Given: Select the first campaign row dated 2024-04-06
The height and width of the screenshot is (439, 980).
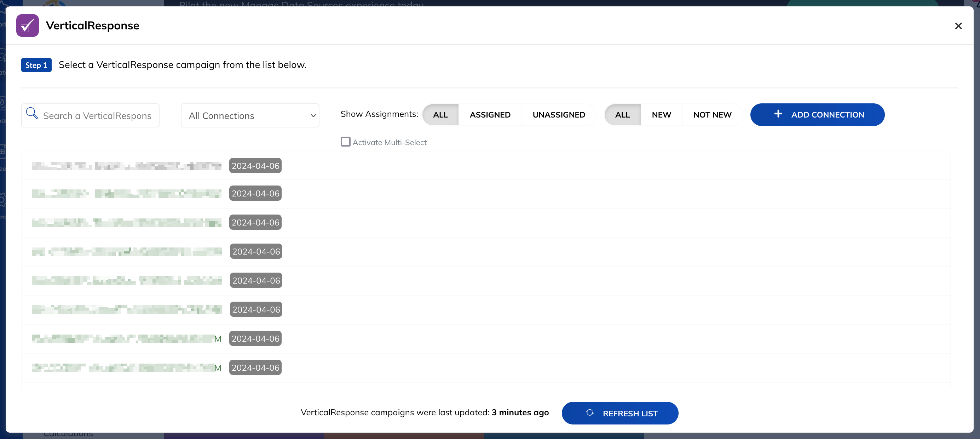Looking at the screenshot, I should pos(486,166).
